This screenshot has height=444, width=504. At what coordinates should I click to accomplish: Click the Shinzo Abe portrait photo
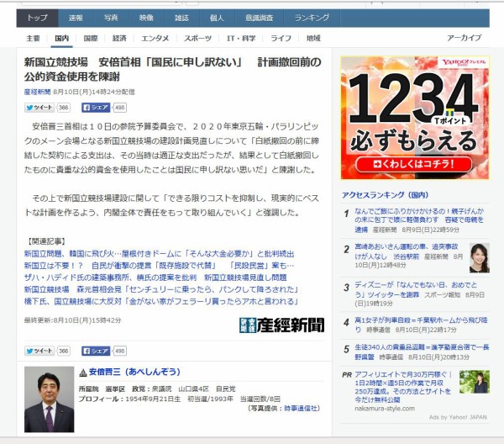tap(49, 399)
